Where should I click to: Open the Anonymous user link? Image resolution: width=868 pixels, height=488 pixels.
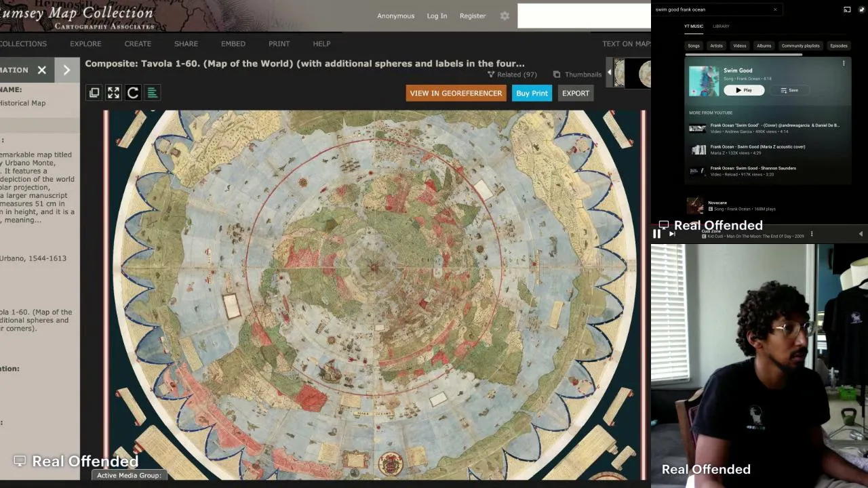click(x=395, y=16)
